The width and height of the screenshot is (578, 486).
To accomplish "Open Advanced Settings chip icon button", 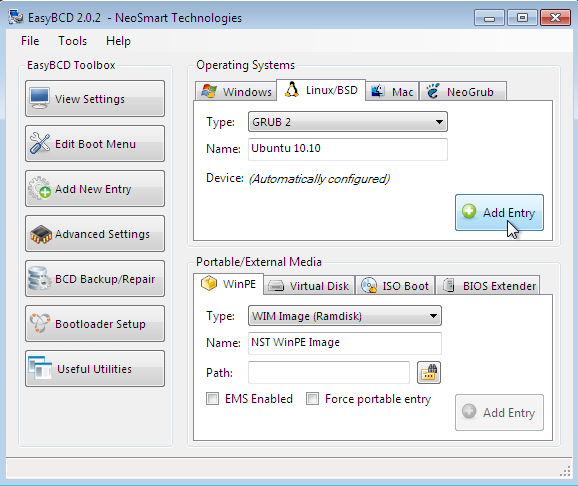I will (95, 234).
